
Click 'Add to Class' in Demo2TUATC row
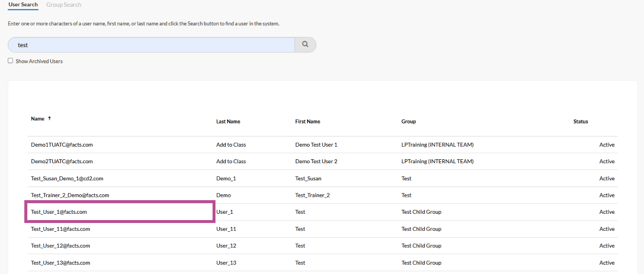231,161
